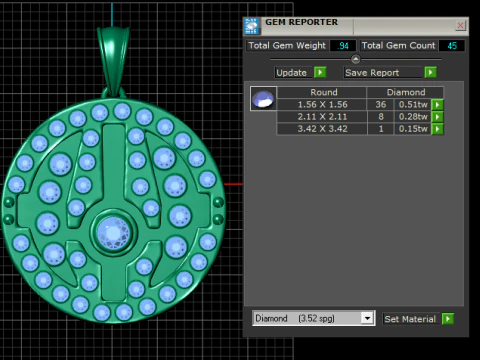Click the Diamond column header
The height and width of the screenshot is (360, 480).
(405, 92)
